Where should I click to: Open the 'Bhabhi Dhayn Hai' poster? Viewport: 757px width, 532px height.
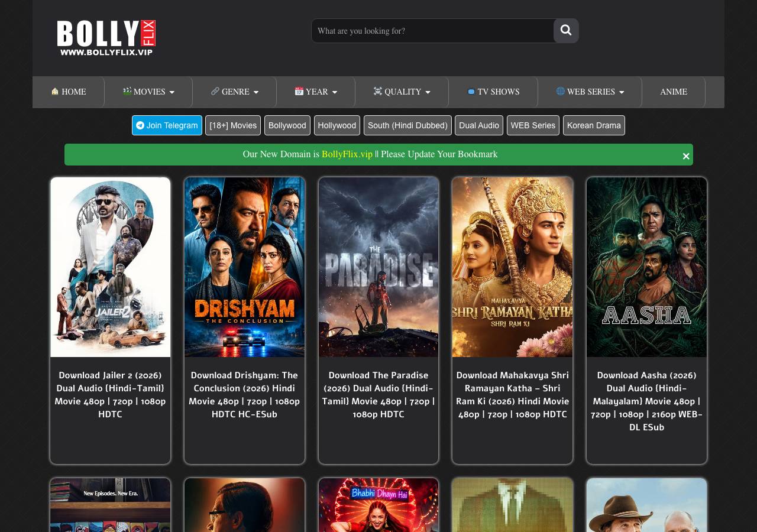click(x=378, y=505)
